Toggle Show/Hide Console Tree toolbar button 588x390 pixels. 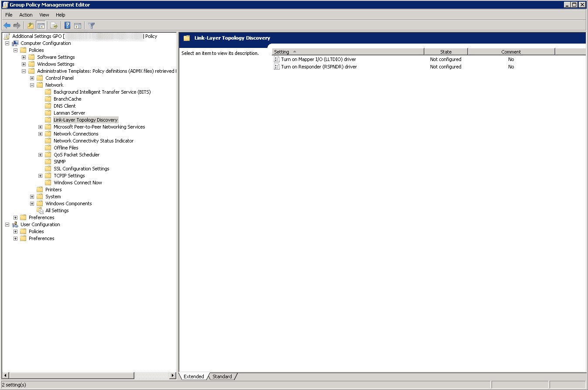click(x=41, y=26)
